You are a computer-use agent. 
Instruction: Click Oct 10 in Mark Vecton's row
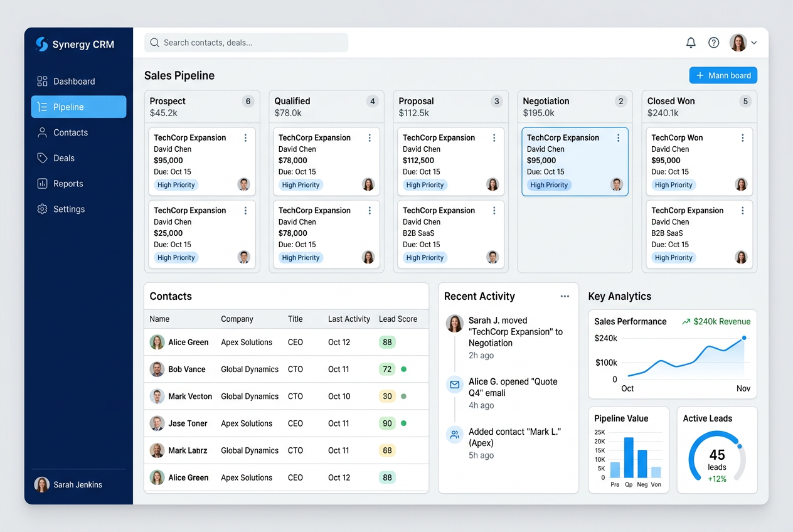pyautogui.click(x=339, y=396)
